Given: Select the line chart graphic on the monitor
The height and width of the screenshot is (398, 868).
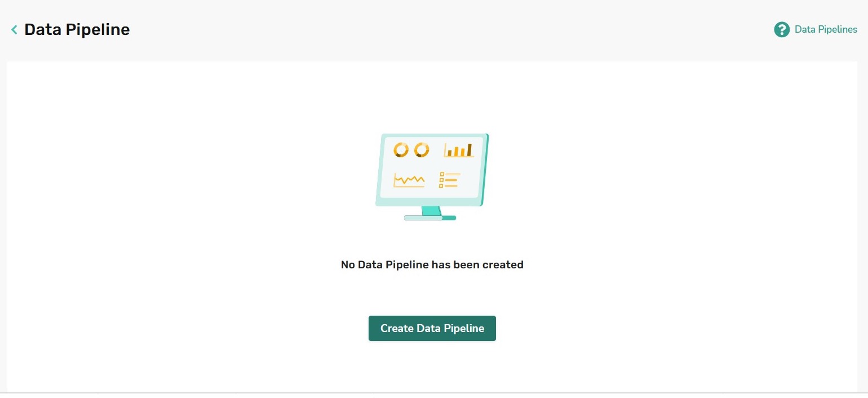Looking at the screenshot, I should coord(409,180).
